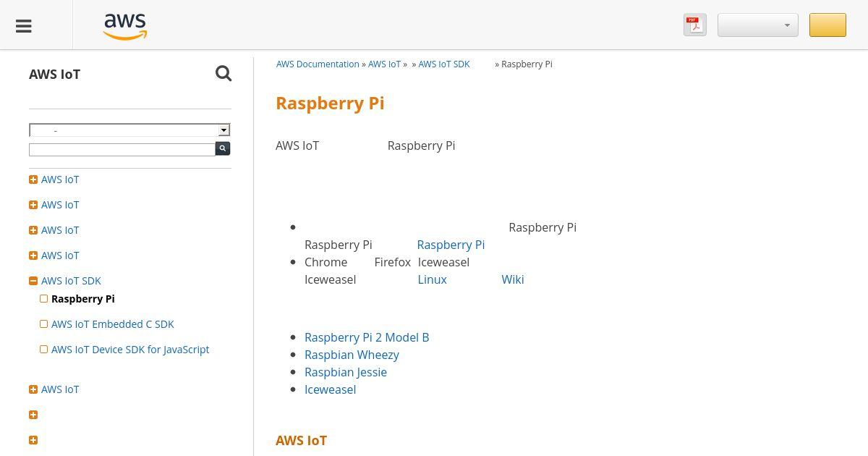Screen dimensions: 868x456
Task: Submit search with small magnifier button
Action: click(x=223, y=148)
